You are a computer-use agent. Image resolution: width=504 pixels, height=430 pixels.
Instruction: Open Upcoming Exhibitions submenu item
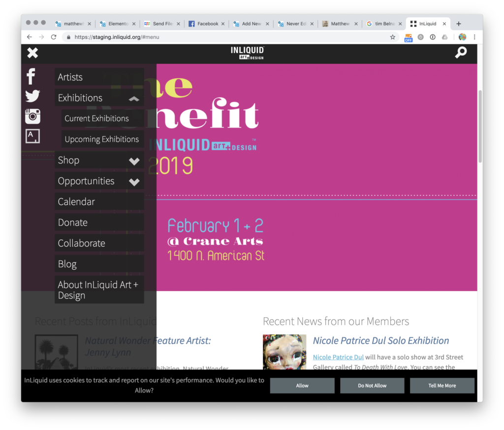(x=102, y=139)
